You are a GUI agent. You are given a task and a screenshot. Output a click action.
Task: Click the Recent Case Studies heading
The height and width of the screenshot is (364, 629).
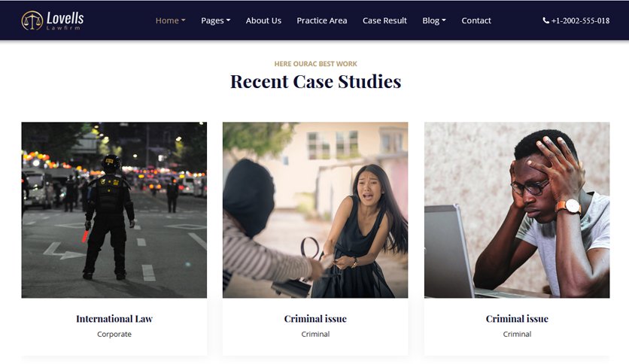(315, 81)
